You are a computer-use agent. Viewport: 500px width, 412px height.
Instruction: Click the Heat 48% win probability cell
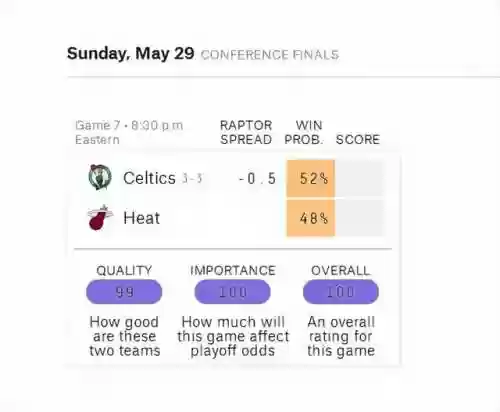coord(311,218)
